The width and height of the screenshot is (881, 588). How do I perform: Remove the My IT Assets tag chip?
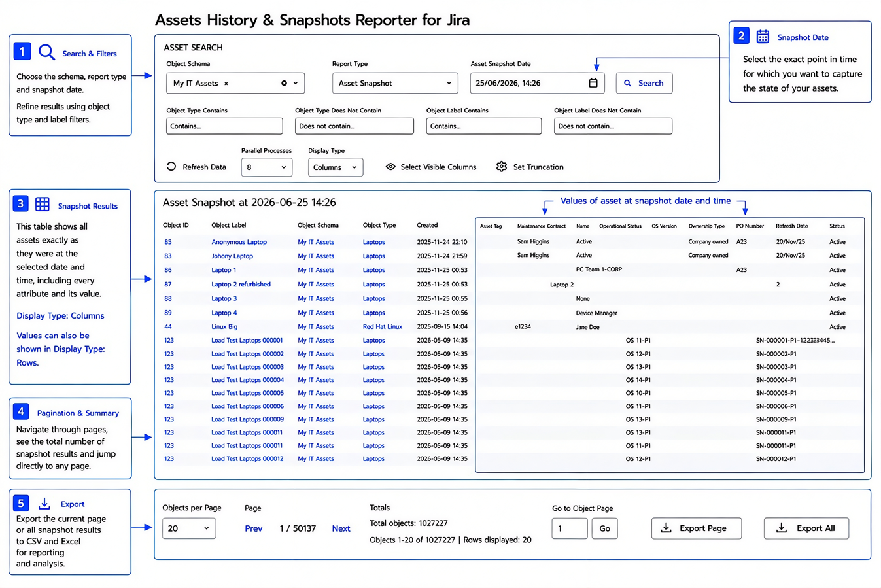(x=226, y=84)
